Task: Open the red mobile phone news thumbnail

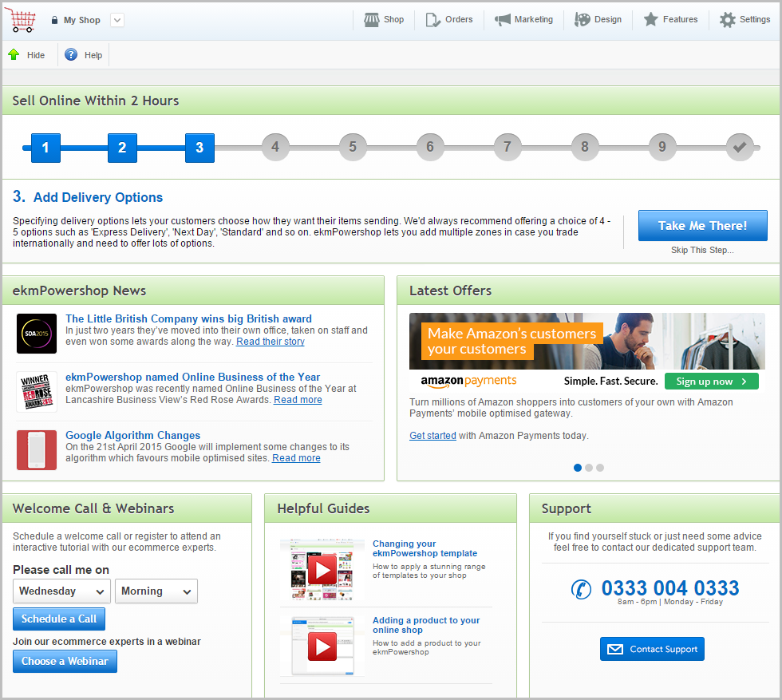Action: pyautogui.click(x=37, y=450)
